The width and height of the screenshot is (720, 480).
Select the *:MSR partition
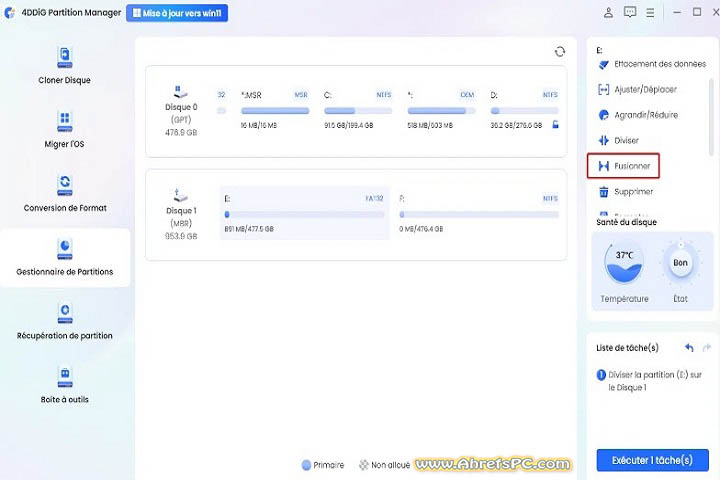275,110
